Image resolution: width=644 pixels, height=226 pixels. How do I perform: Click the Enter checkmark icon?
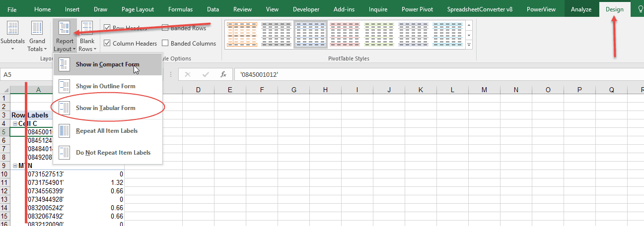click(206, 74)
